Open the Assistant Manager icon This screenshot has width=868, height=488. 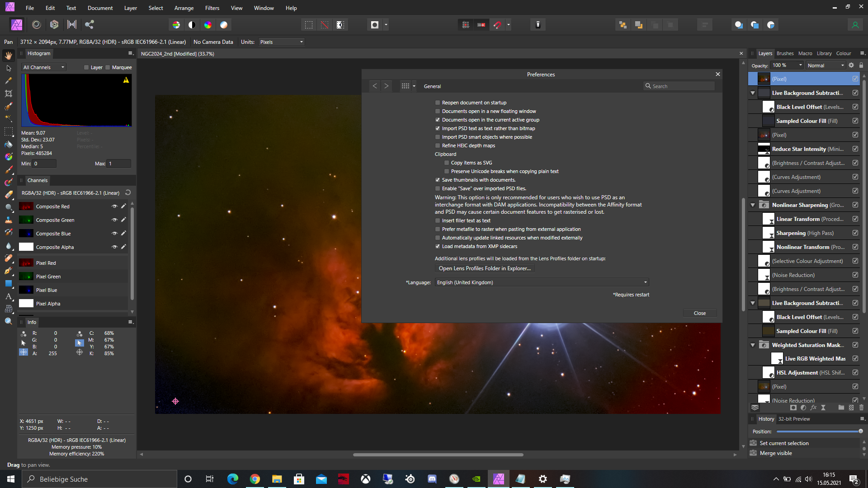coord(538,25)
